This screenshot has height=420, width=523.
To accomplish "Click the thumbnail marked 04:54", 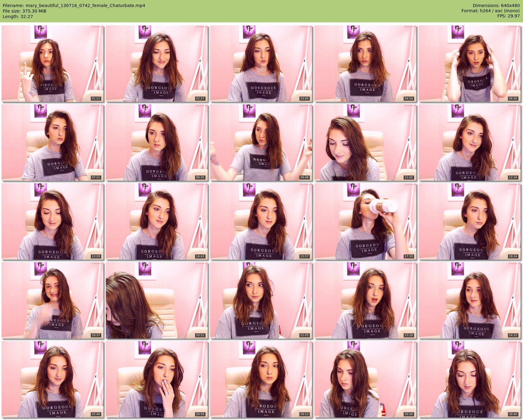I will click(365, 63).
